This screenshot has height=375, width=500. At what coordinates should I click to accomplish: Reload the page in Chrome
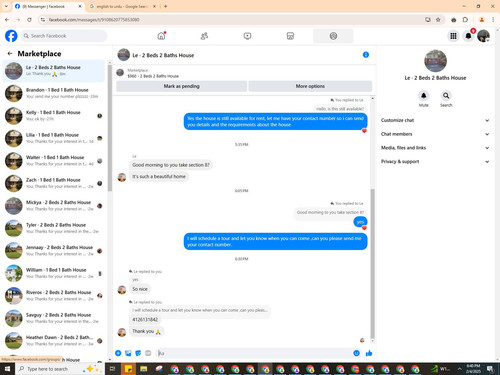pyautogui.click(x=29, y=20)
